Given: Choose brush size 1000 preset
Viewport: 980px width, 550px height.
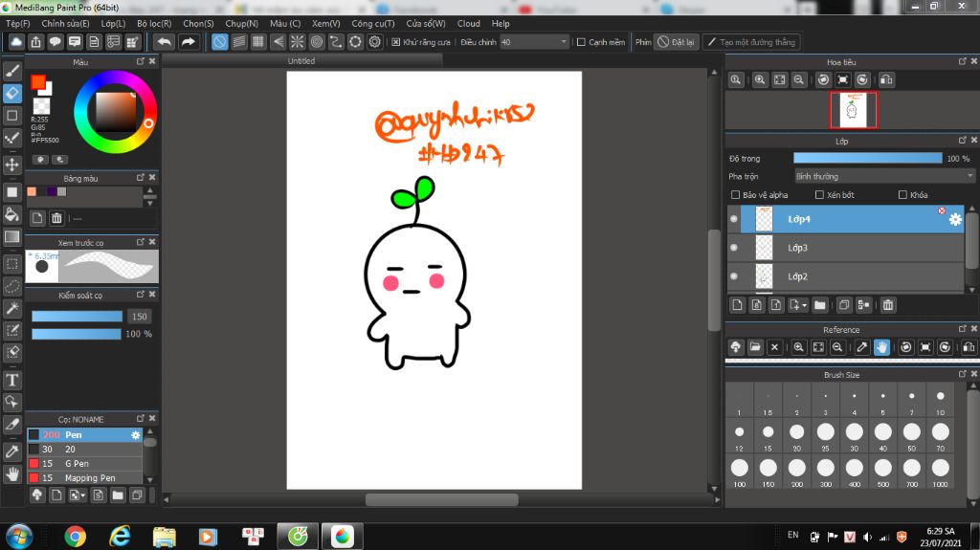Looking at the screenshot, I should pos(940,472).
